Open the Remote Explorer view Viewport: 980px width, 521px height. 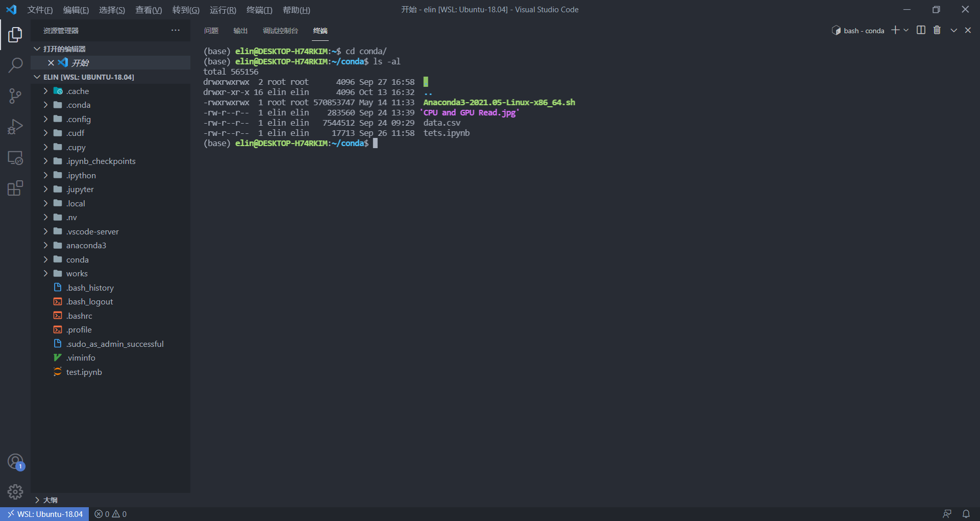click(15, 158)
